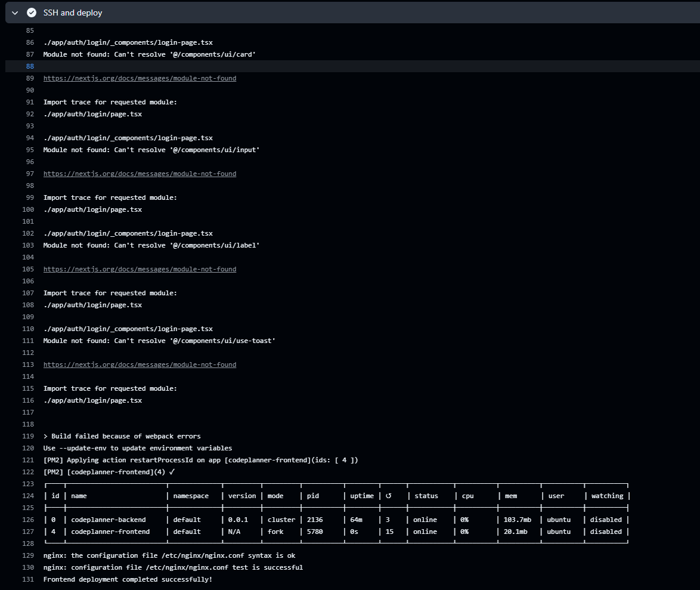
Task: Click the memory value 103.7mb
Action: [518, 520]
